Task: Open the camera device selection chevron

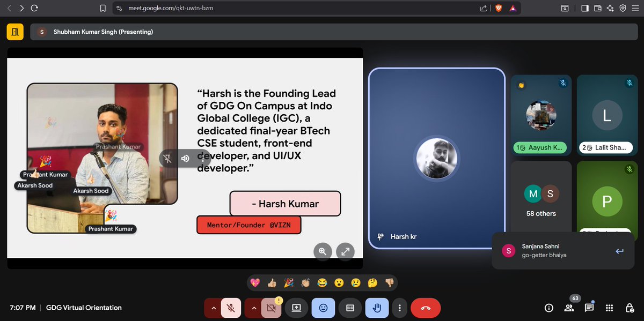Action: (x=254, y=308)
